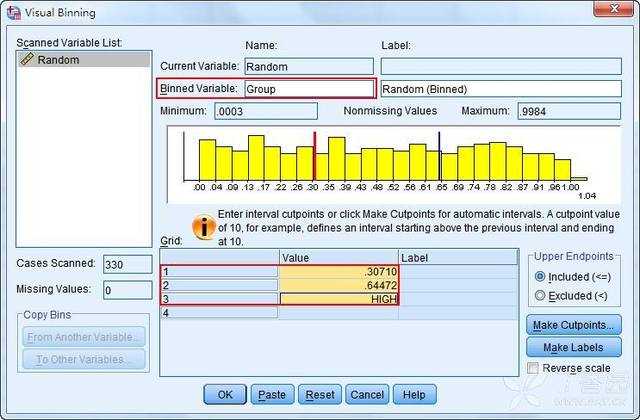Cancel the Visual Binning dialog

click(366, 395)
